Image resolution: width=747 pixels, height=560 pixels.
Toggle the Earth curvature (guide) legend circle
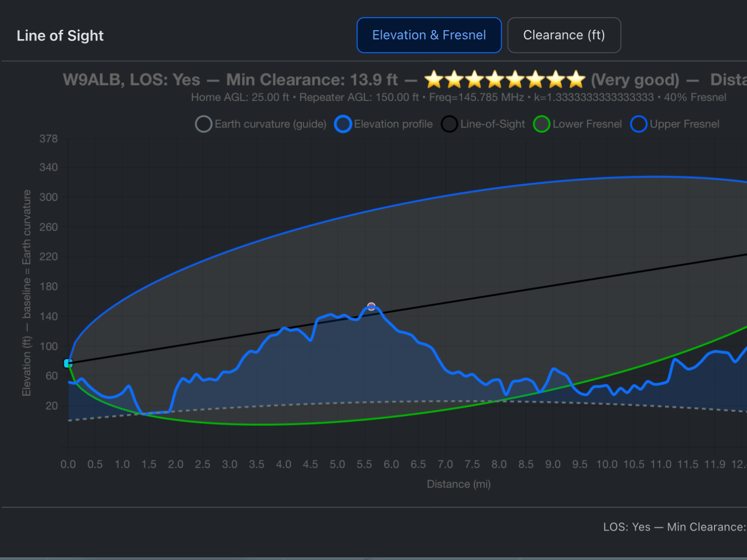click(204, 124)
